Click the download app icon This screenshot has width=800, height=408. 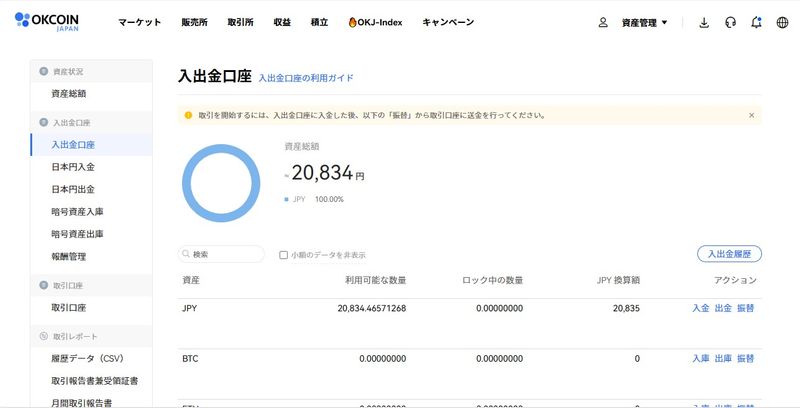tap(704, 22)
